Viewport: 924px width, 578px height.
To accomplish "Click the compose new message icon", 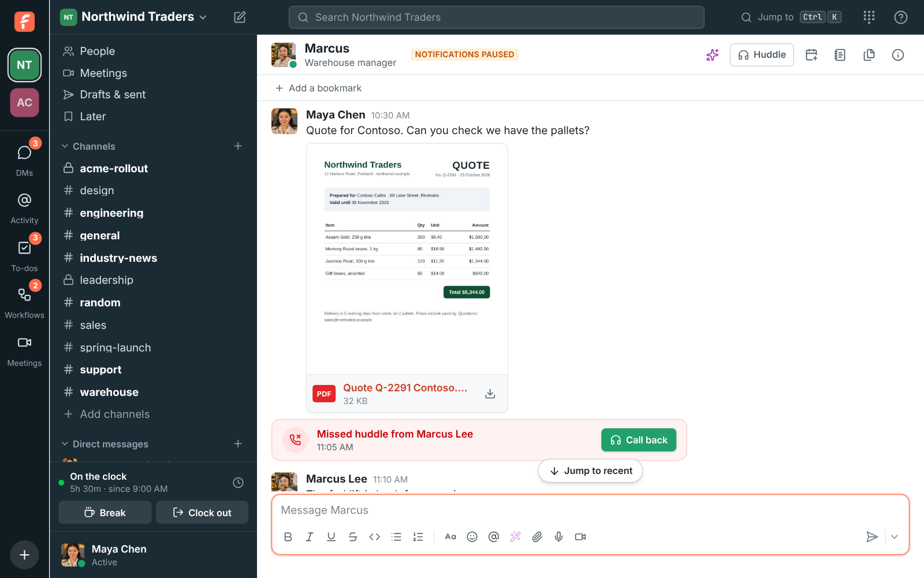I will click(x=240, y=17).
